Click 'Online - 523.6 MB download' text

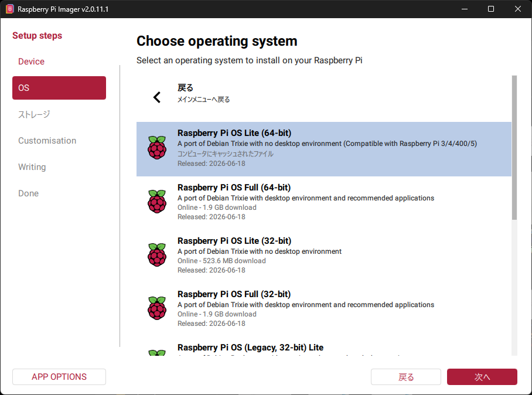pos(221,261)
